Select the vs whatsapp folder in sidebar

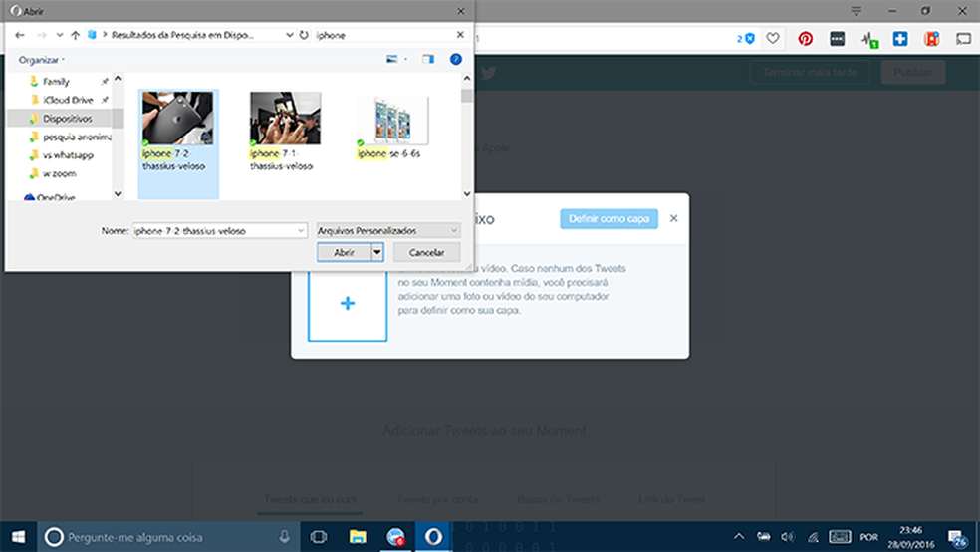70,154
